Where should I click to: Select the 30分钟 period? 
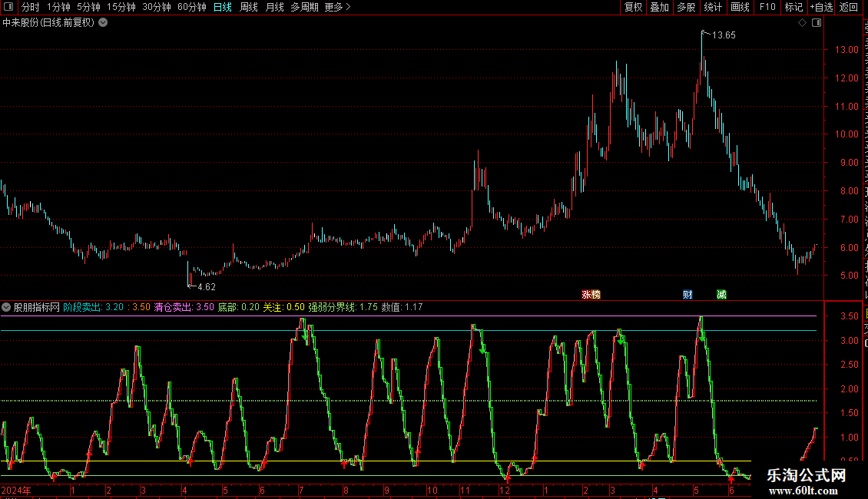point(157,7)
